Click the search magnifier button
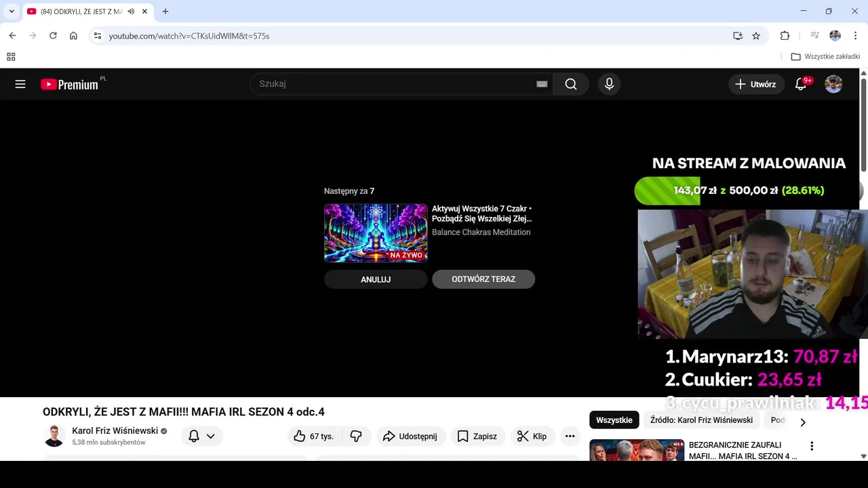This screenshot has width=868, height=488. [x=571, y=84]
